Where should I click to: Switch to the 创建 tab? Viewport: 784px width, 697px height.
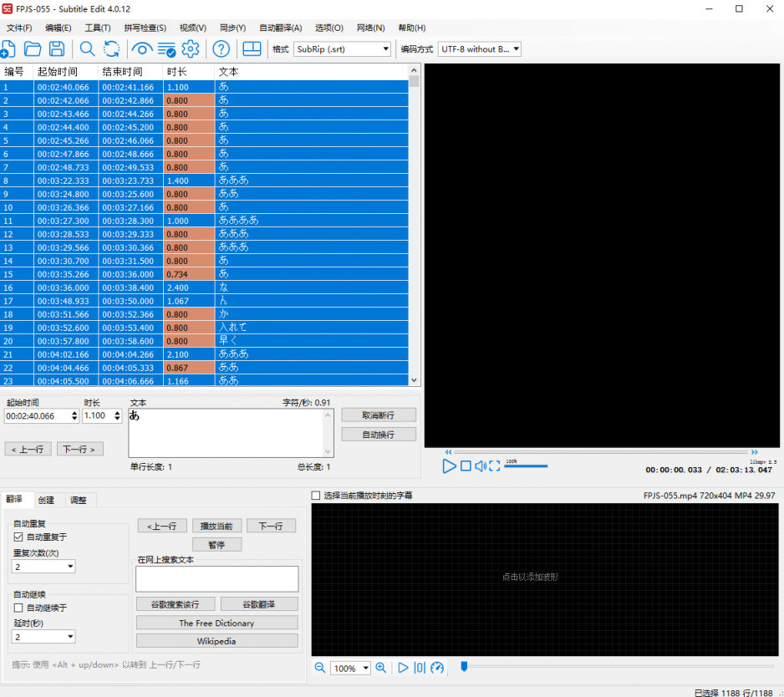[46, 500]
